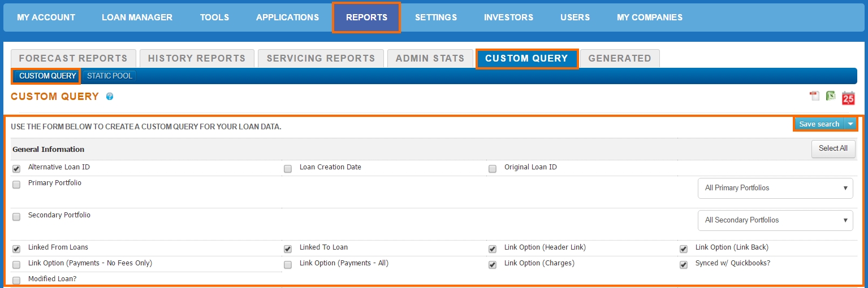Uncheck Link Option (Charges) checkbox
This screenshot has height=288, width=868.
click(x=493, y=265)
